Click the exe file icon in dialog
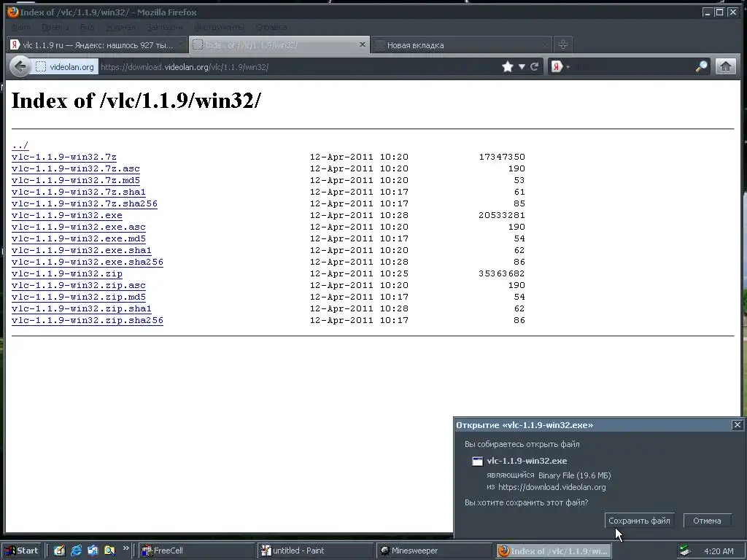The width and height of the screenshot is (747, 560). click(x=477, y=461)
